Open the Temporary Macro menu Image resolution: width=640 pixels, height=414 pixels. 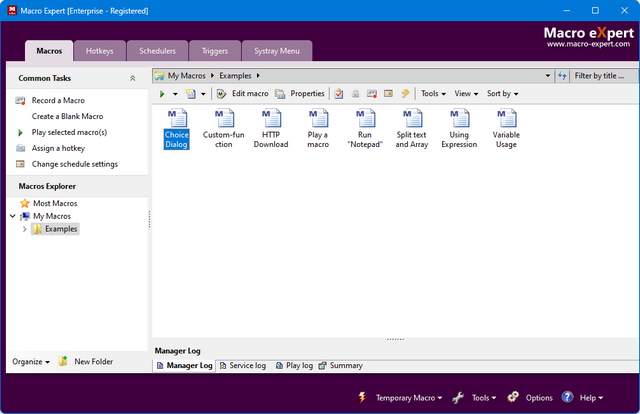(409, 398)
